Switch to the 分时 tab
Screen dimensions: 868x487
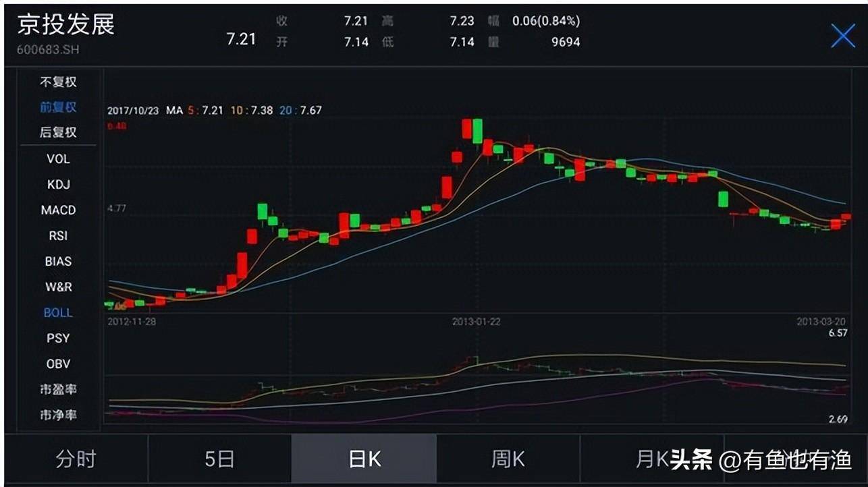[x=76, y=459]
